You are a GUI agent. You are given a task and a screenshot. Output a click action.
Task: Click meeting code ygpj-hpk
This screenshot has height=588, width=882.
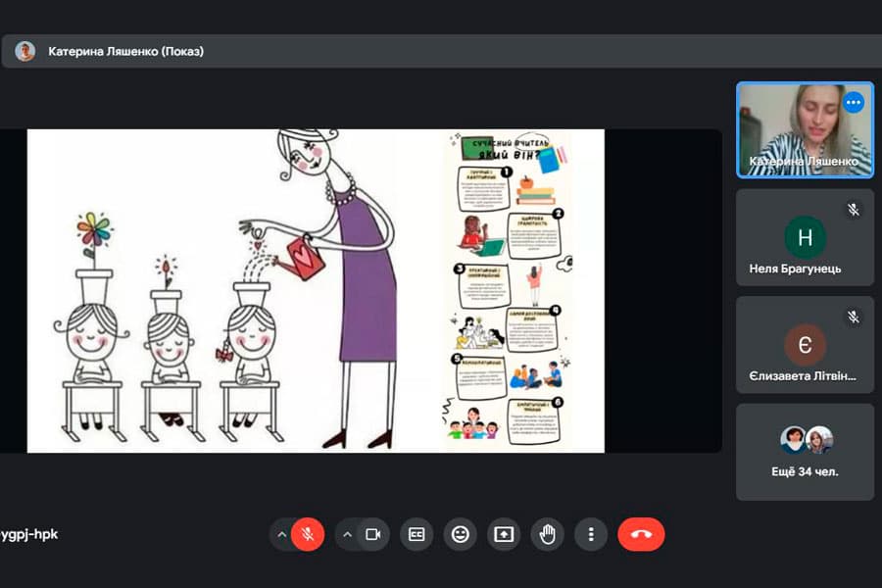click(x=29, y=534)
